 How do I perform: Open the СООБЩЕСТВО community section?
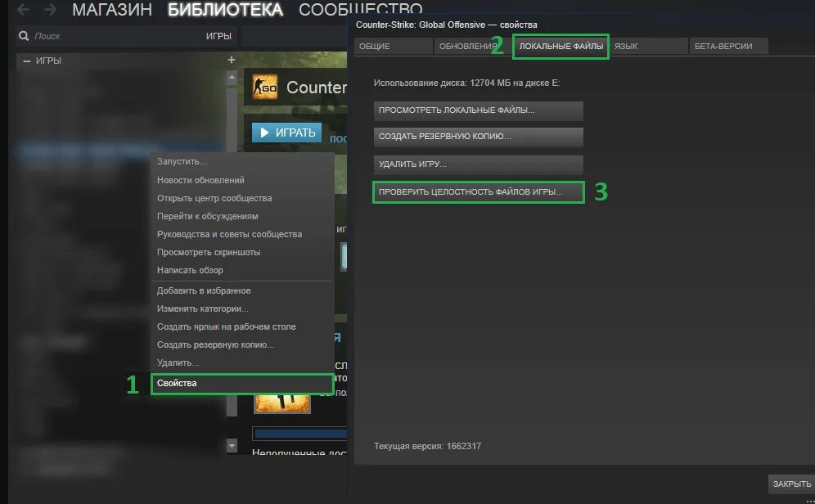point(360,9)
